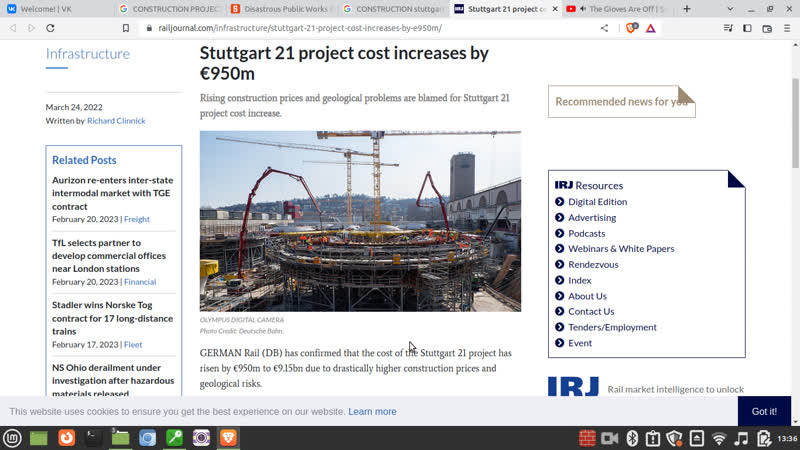The image size is (800, 450).
Task: Go forward using the browser forward arrow
Action: 31,29
